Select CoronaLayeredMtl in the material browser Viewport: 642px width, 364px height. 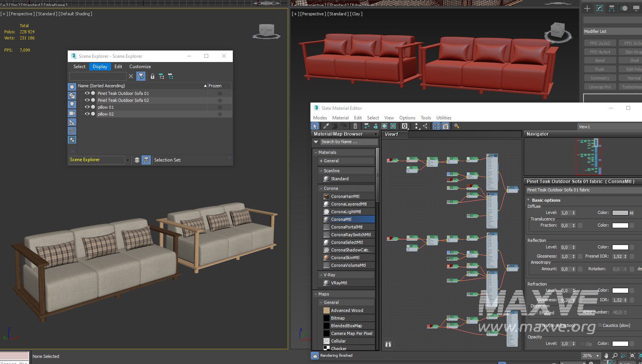point(348,204)
